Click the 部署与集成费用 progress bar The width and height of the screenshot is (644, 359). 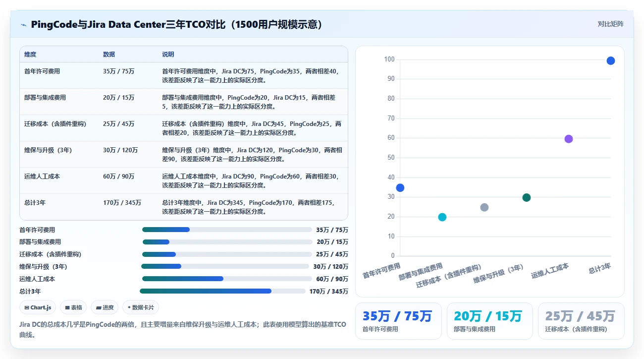pyautogui.click(x=227, y=242)
